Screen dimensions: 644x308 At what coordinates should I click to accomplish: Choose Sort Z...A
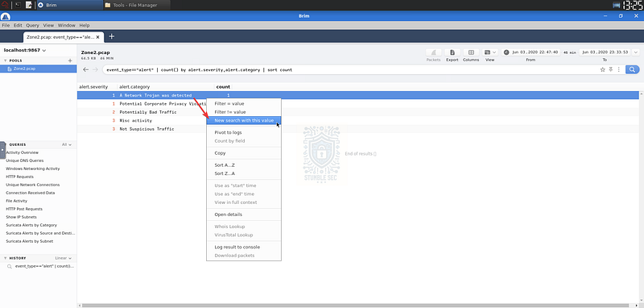244,173
